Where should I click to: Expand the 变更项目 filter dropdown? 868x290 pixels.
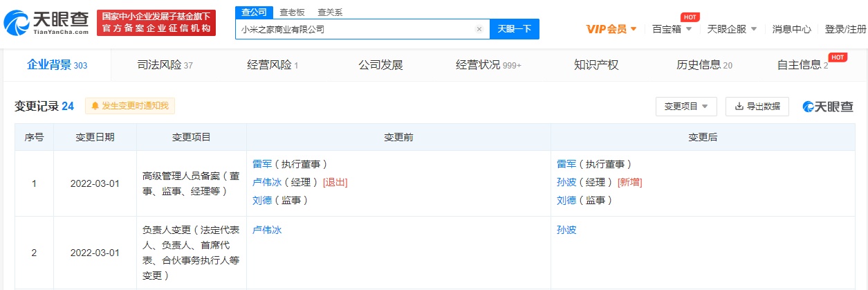point(686,106)
